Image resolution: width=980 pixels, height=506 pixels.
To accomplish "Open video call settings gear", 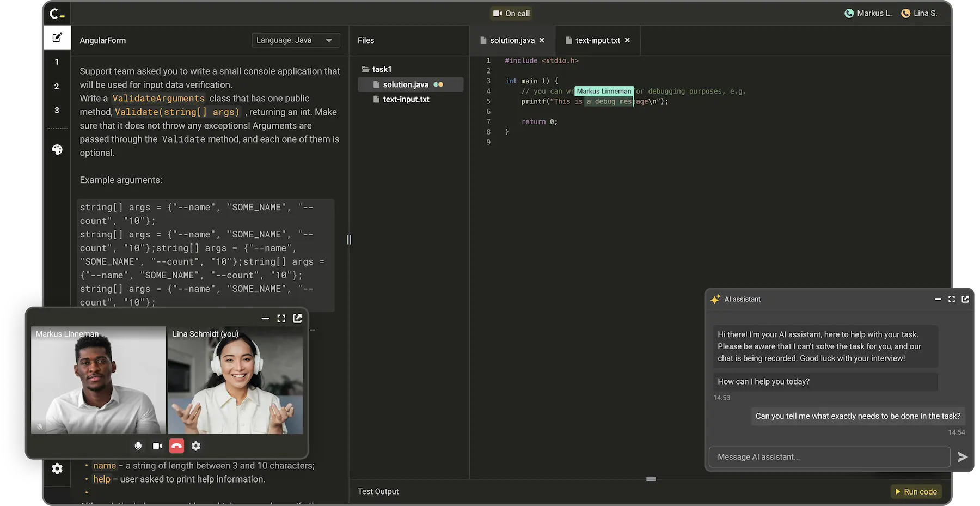I will (196, 446).
